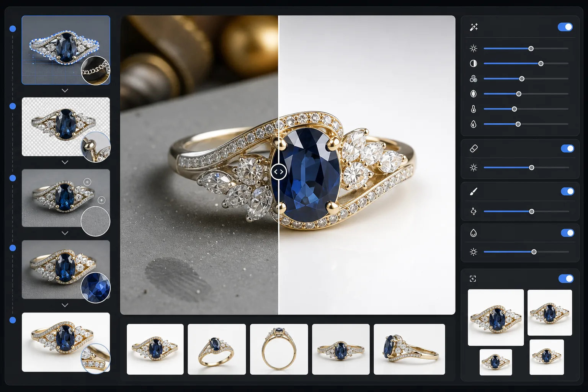Click the sun icon in droplet panel
The width and height of the screenshot is (588, 392).
point(474,252)
